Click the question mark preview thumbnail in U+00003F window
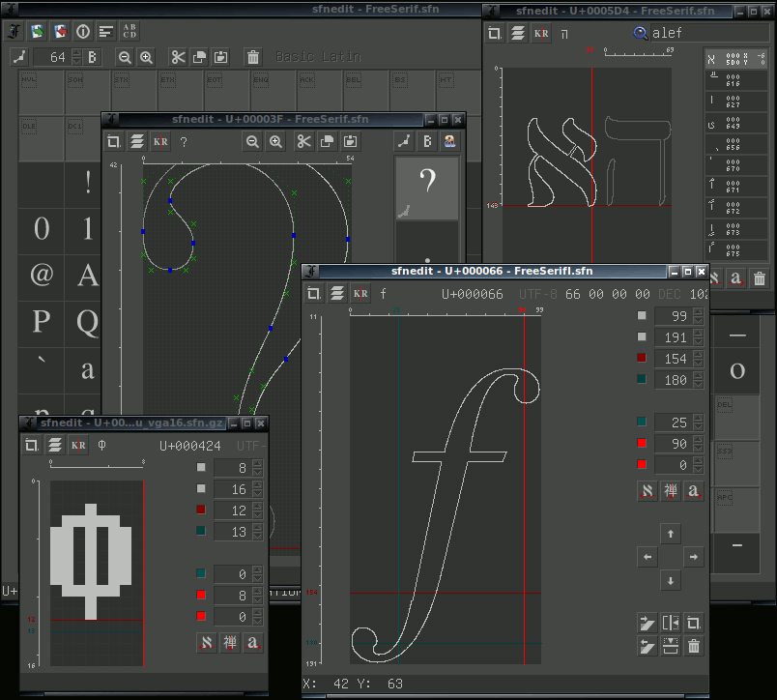 tap(426, 188)
